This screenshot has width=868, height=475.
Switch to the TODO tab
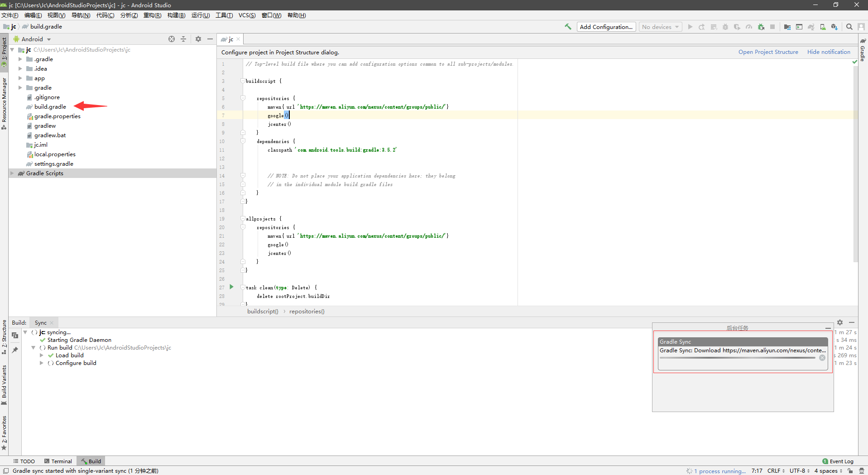(24, 461)
